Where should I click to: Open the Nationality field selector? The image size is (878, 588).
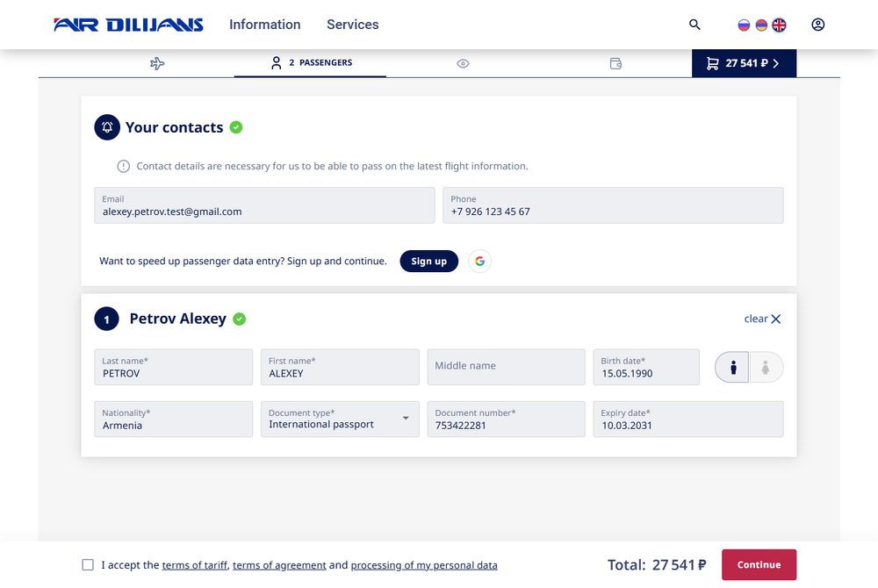click(174, 419)
